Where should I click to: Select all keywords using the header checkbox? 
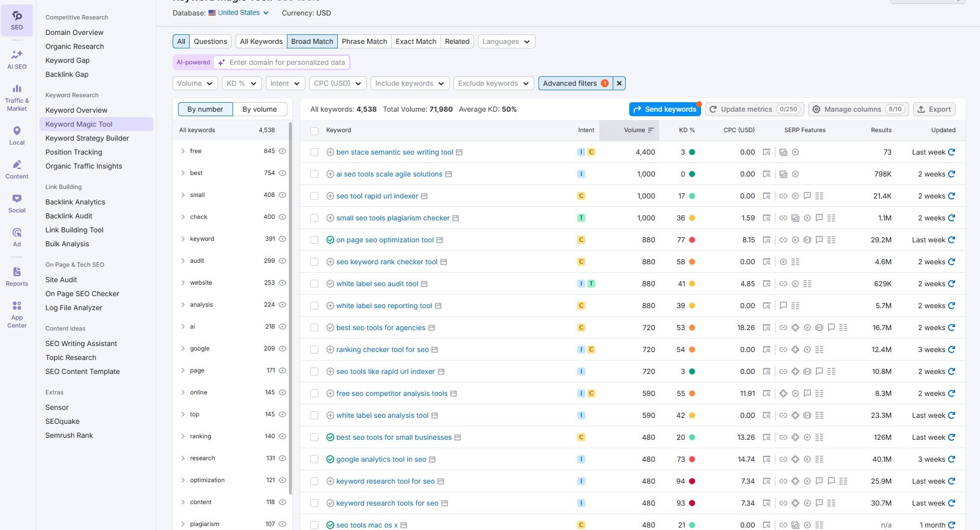tap(314, 130)
